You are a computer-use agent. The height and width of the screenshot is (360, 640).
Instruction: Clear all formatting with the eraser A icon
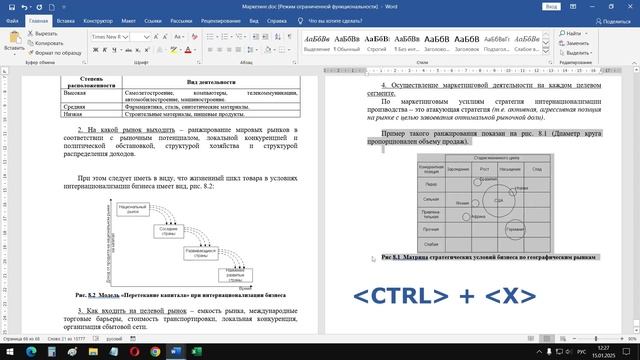tap(195, 37)
